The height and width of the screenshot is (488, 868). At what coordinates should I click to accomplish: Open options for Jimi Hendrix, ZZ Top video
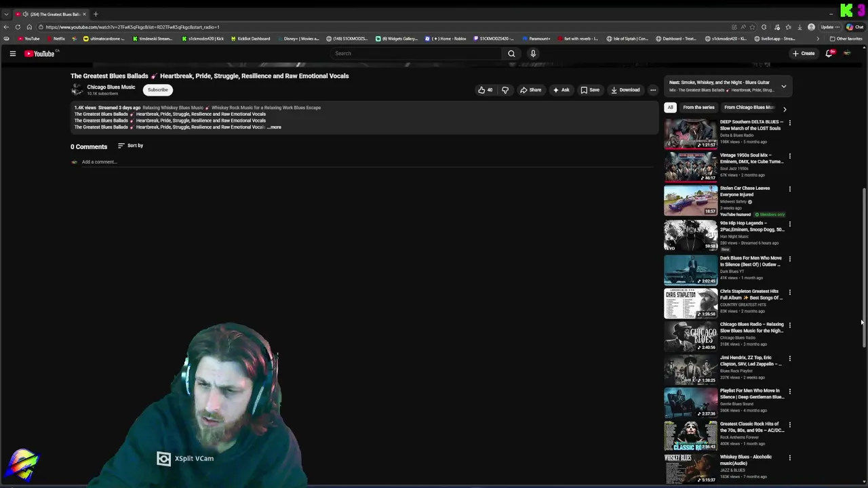pos(790,359)
